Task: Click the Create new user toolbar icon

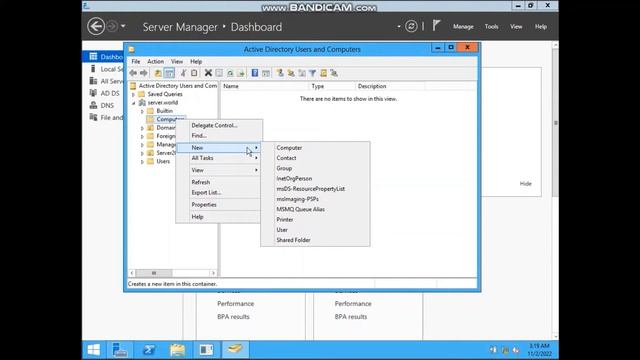Action: [x=280, y=73]
